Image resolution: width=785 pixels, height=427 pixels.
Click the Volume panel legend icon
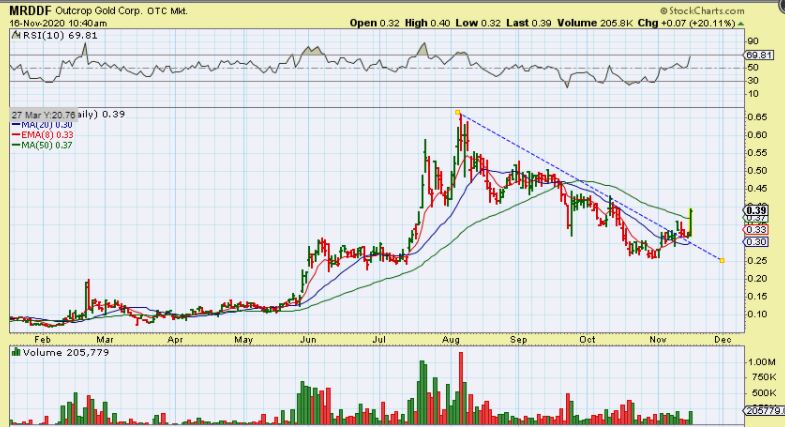tap(14, 352)
